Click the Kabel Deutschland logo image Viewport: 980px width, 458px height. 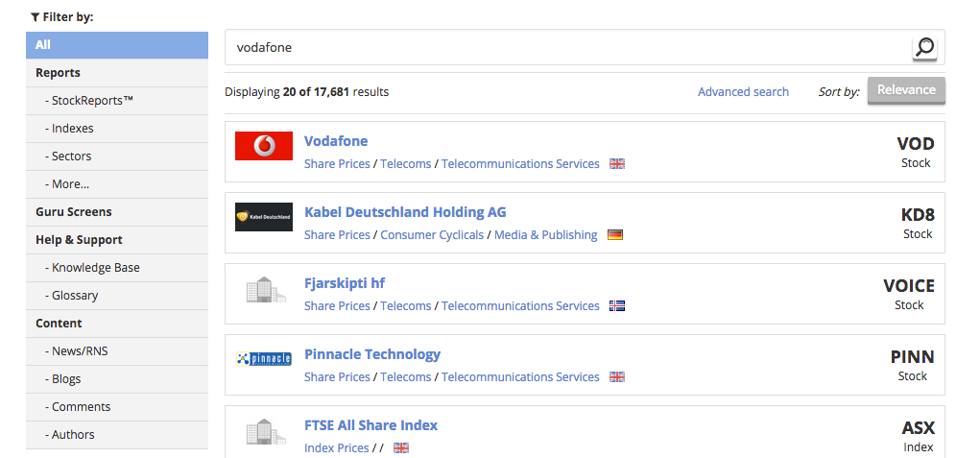point(264,217)
